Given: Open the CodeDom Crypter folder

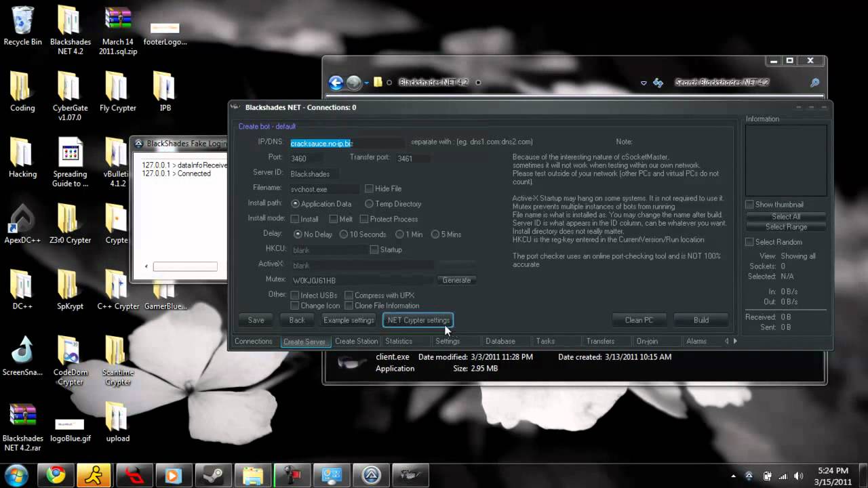Looking at the screenshot, I should (x=70, y=361).
